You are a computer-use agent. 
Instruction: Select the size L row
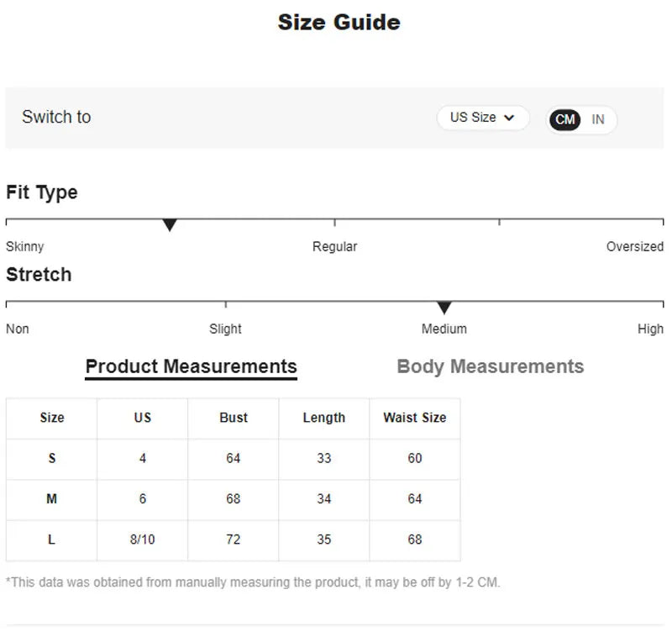pyautogui.click(x=52, y=540)
